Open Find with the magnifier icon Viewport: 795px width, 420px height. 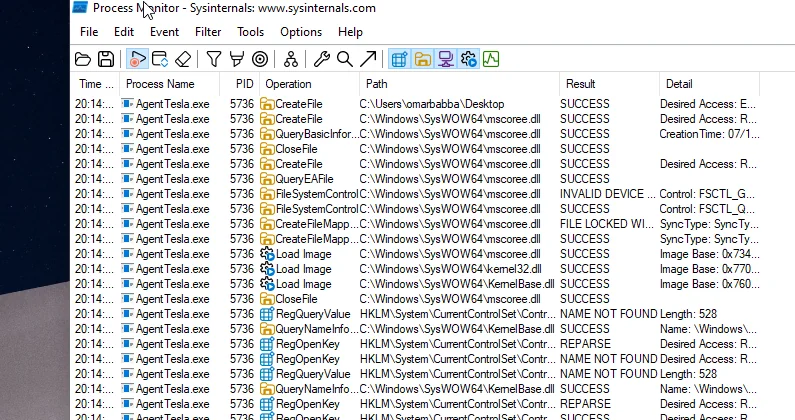point(345,59)
